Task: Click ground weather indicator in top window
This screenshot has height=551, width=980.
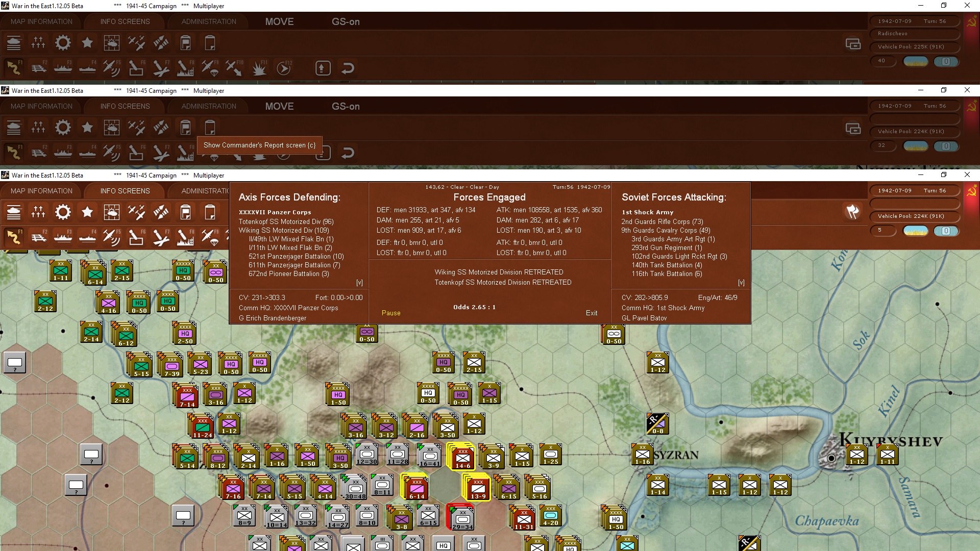Action: pyautogui.click(x=916, y=62)
